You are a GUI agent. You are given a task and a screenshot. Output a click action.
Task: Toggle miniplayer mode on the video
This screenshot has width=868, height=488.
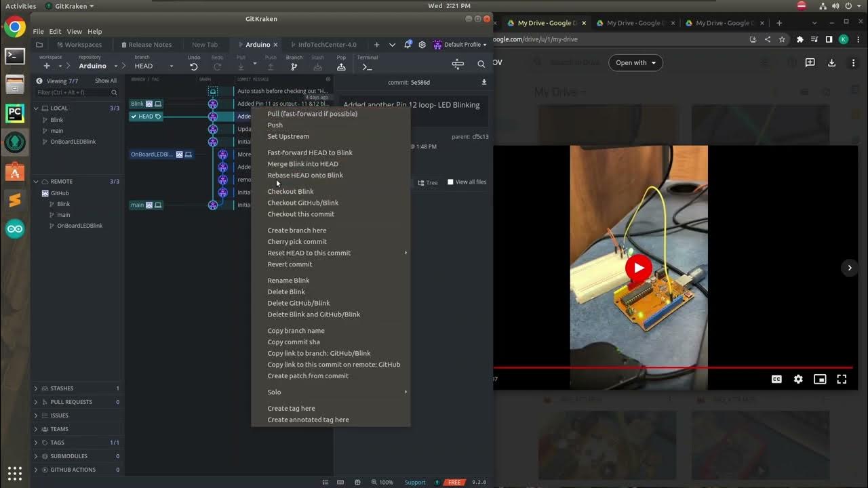(820, 380)
